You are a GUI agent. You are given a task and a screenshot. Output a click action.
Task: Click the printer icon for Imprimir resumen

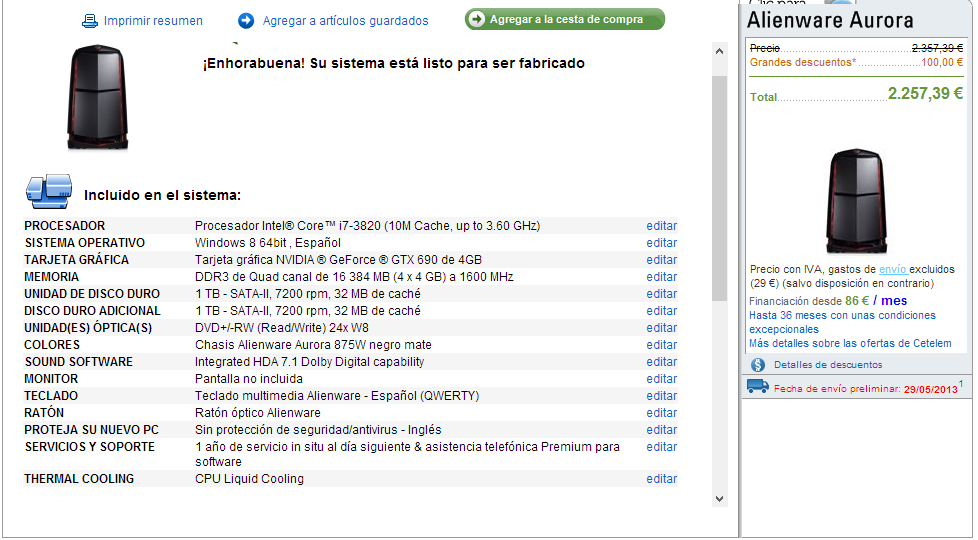(90, 21)
